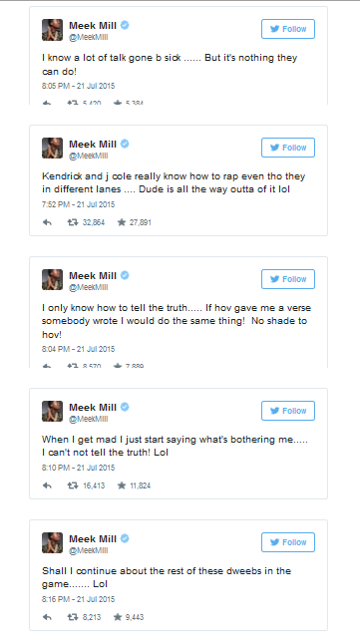The height and width of the screenshot is (644, 360).
Task: Retweet the Kendrick and j cole tweet
Action: [73, 222]
